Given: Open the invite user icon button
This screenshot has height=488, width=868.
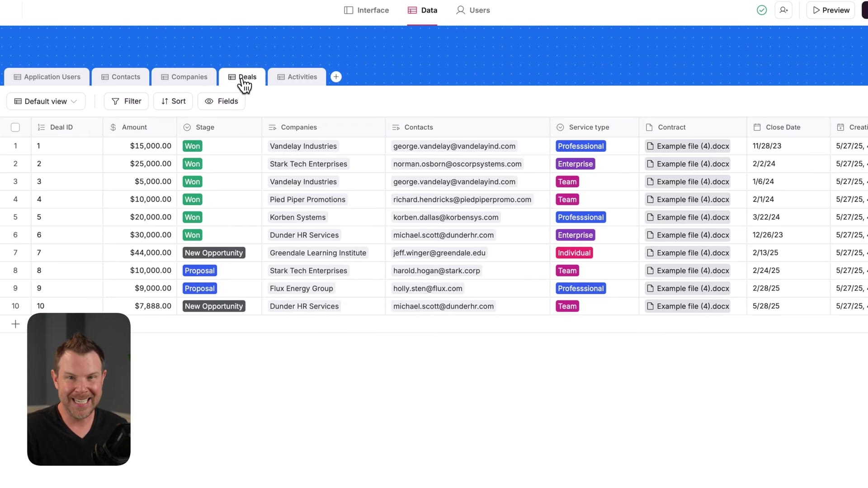Looking at the screenshot, I should 783,10.
